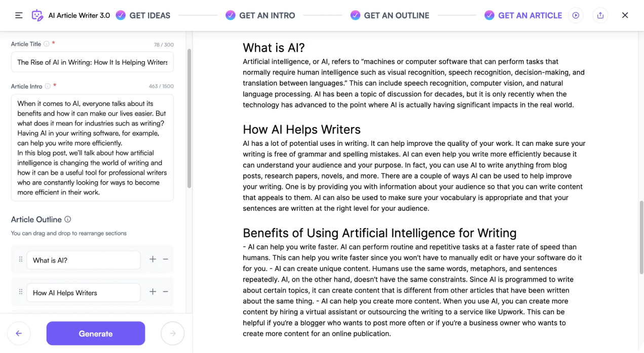
Task: Click the info icon beside Article Intro
Action: (x=48, y=86)
